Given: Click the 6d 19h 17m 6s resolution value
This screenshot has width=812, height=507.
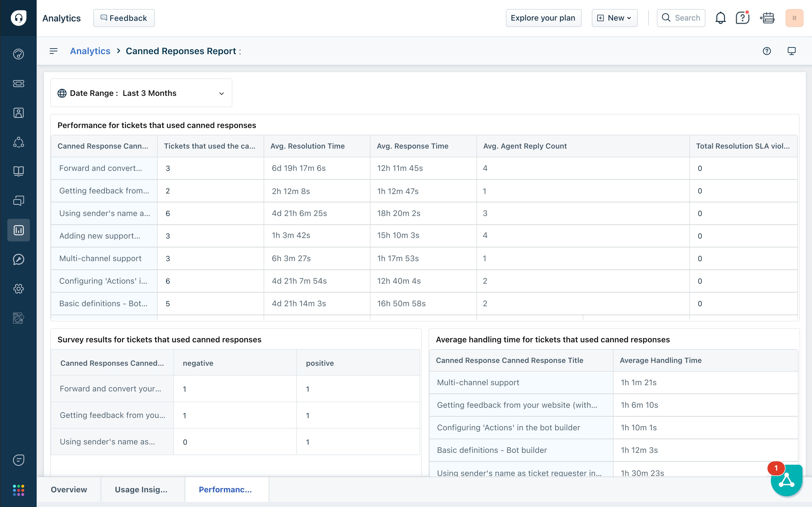Looking at the screenshot, I should coord(299,168).
